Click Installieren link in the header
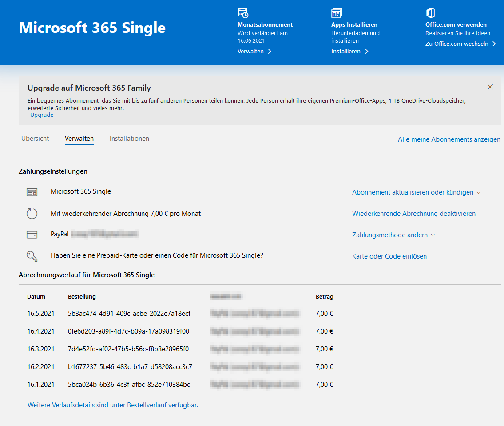 coord(349,51)
